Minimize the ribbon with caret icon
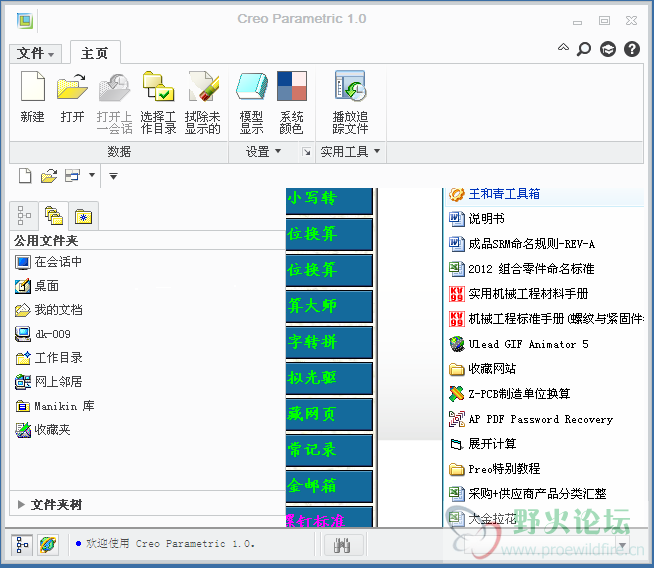This screenshot has height=568, width=654. [563, 47]
